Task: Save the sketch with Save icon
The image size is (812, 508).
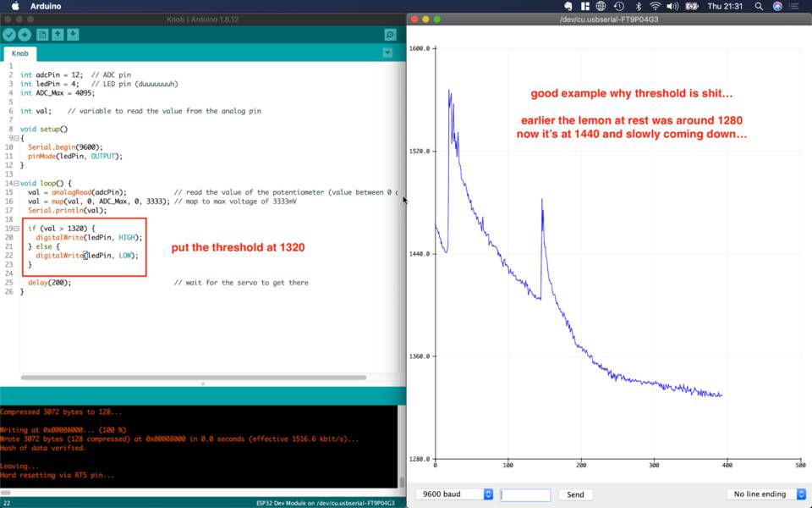Action: click(73, 35)
